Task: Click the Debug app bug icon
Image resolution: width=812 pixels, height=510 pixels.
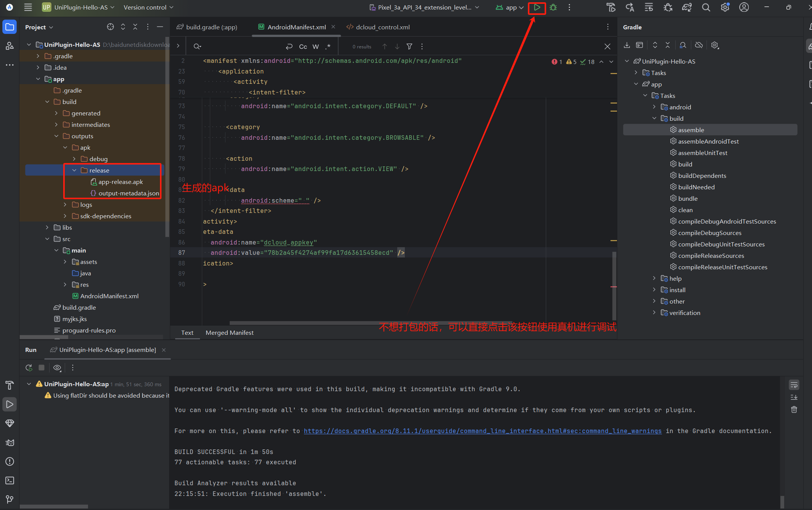Action: point(553,7)
